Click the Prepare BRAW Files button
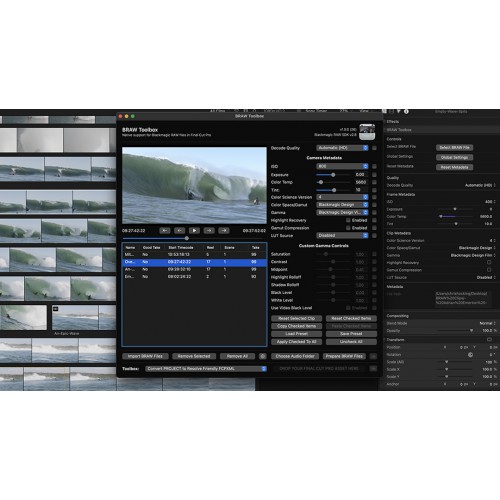This screenshot has width=500, height=500. (344, 356)
